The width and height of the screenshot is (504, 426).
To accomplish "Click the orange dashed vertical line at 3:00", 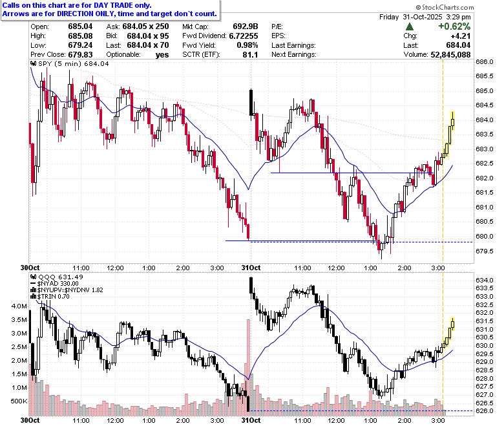I will [x=443, y=161].
